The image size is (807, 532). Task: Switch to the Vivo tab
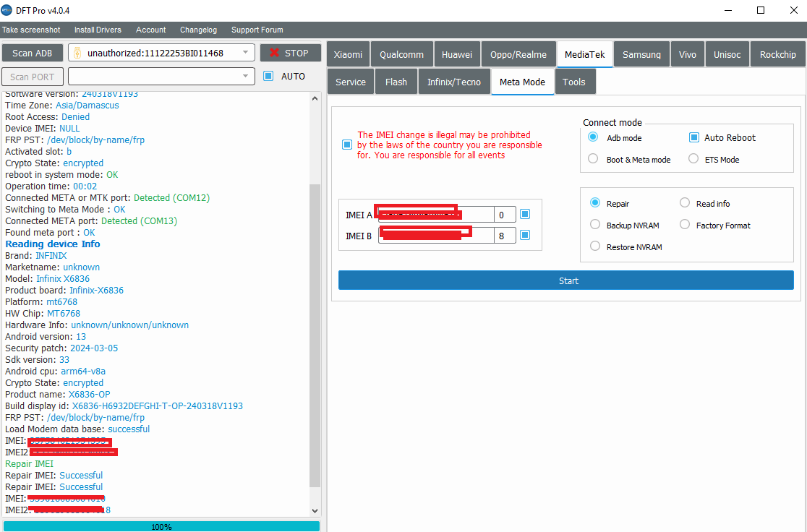[687, 54]
